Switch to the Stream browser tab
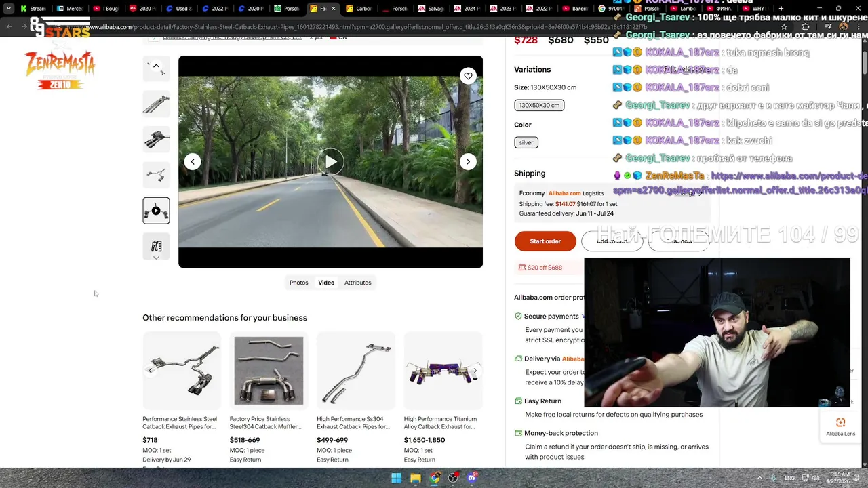Viewport: 868px width, 488px height. tap(34, 9)
